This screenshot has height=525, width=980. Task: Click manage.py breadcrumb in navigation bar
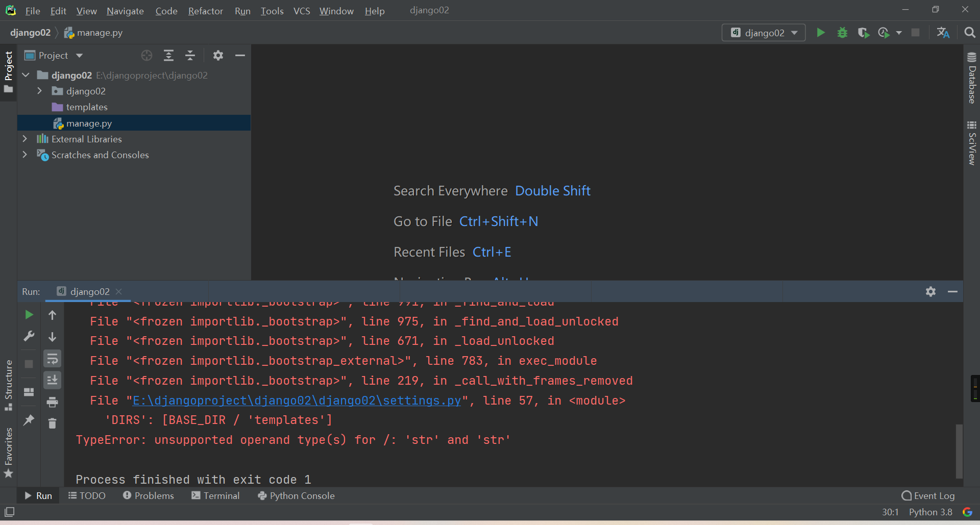[x=93, y=33]
